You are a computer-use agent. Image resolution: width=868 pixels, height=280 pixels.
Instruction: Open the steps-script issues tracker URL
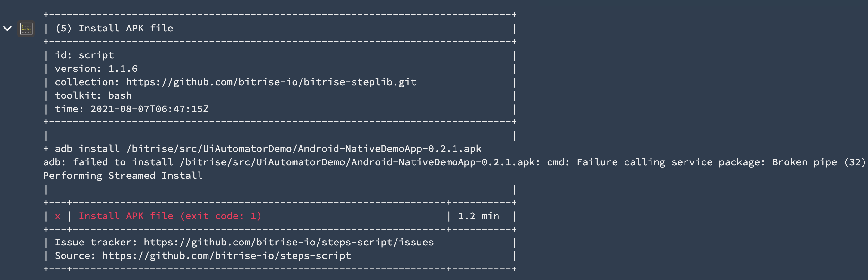click(288, 242)
